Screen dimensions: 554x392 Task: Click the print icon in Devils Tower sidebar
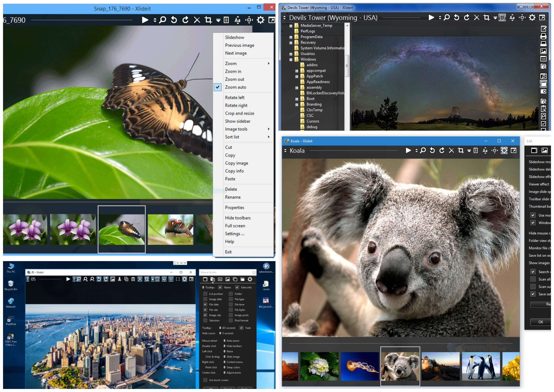click(x=543, y=36)
